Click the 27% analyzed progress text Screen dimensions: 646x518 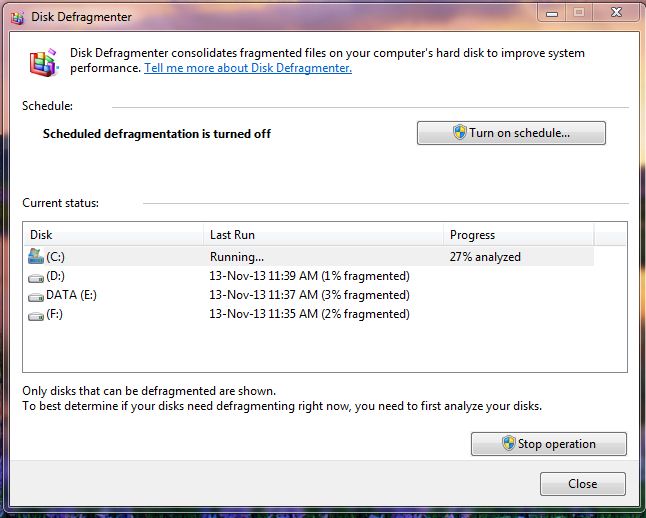point(485,257)
